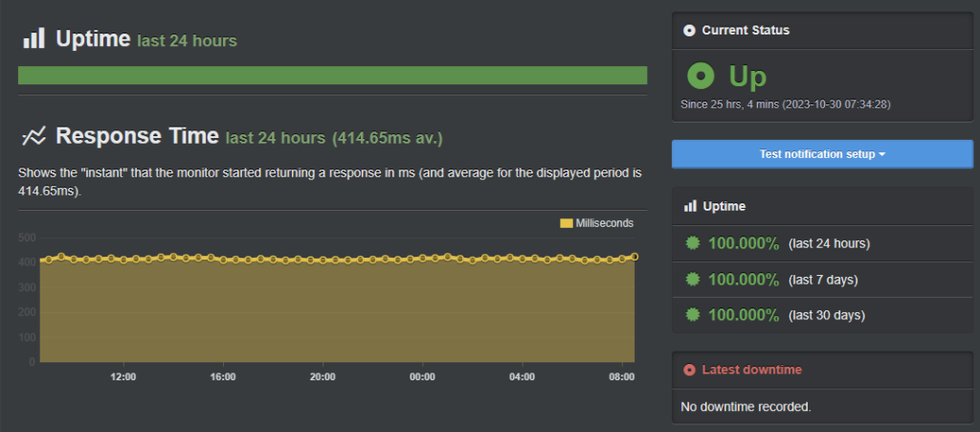The height and width of the screenshot is (432, 980).
Task: Click the 04:00 axis label
Action: (x=522, y=377)
